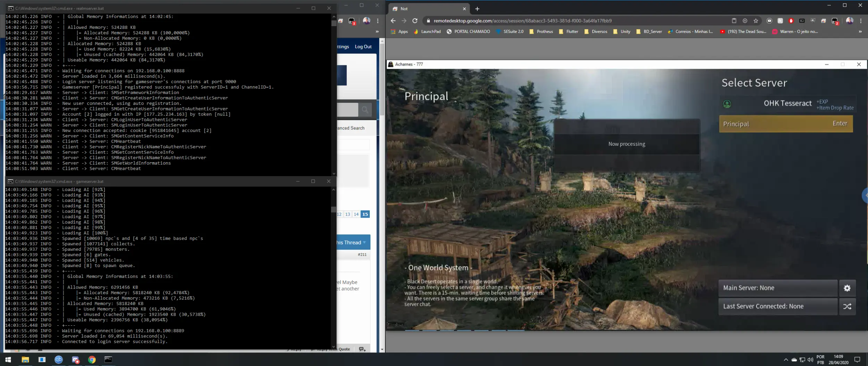The width and height of the screenshot is (868, 366).
Task: Click the address bar URL
Action: [523, 21]
